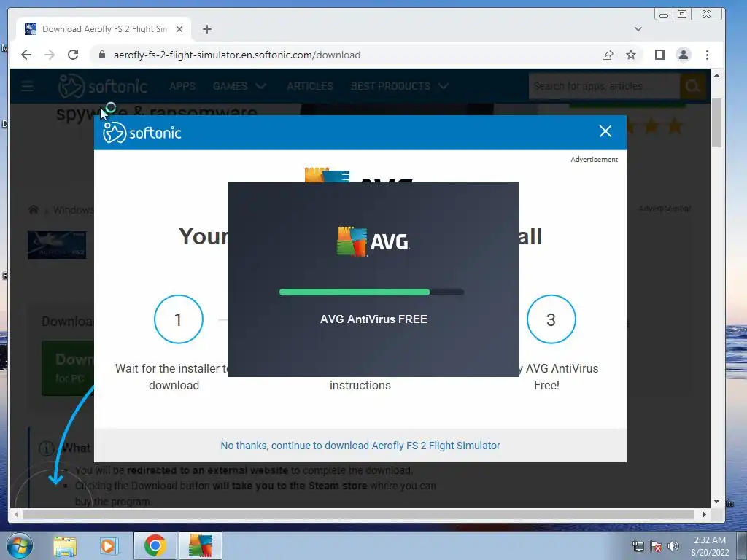The height and width of the screenshot is (560, 747).
Task: Open File Explorer from taskbar
Action: point(65,545)
